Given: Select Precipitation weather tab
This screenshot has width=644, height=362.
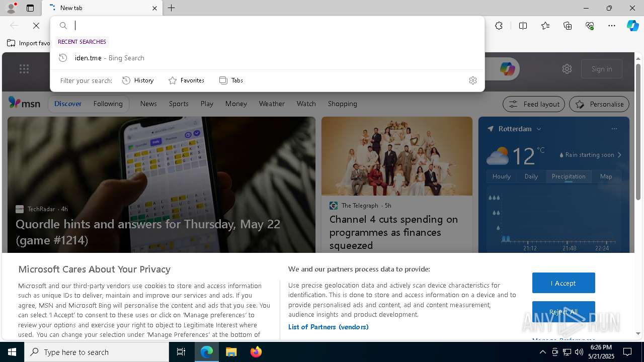Looking at the screenshot, I should pos(569,176).
